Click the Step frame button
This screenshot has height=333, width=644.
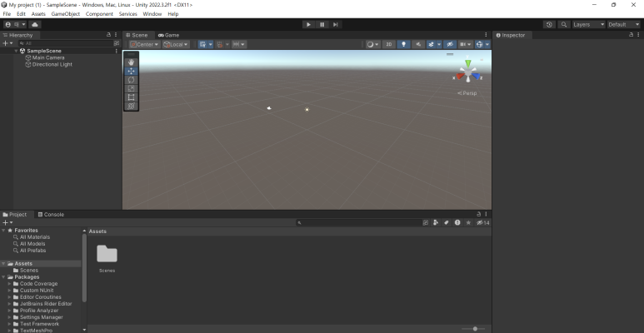coord(336,25)
